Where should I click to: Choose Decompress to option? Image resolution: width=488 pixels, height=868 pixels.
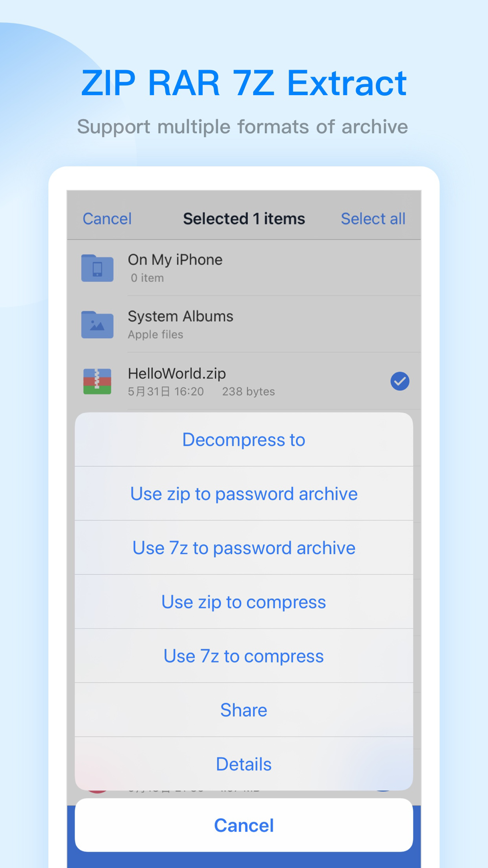244,440
